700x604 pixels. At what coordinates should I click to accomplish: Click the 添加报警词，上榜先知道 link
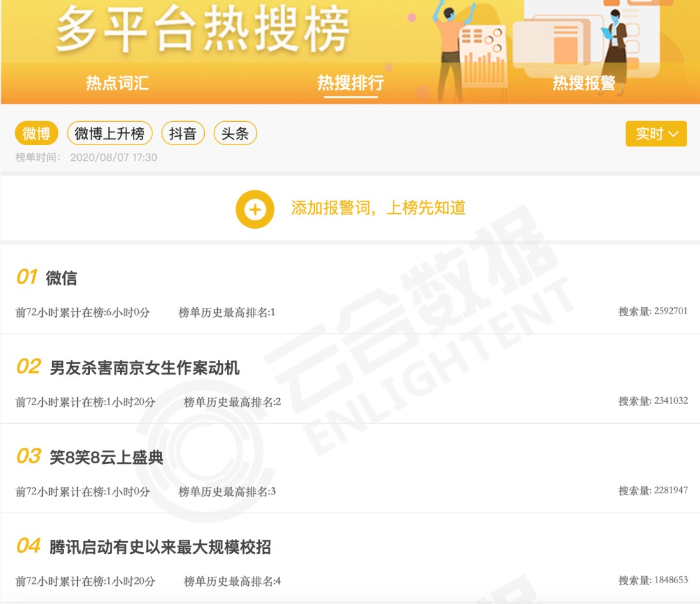378,208
